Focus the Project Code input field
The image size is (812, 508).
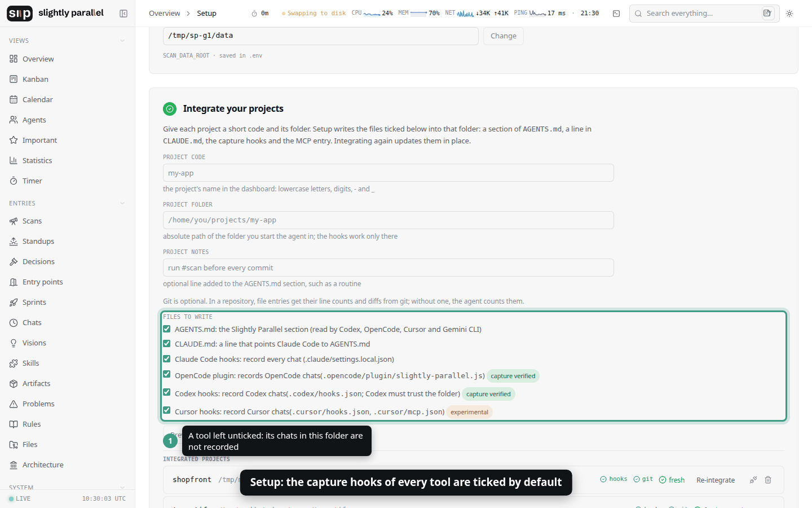pyautogui.click(x=389, y=173)
